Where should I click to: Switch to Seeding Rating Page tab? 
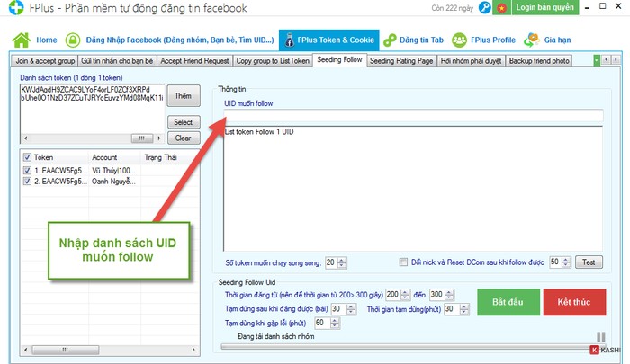click(400, 60)
